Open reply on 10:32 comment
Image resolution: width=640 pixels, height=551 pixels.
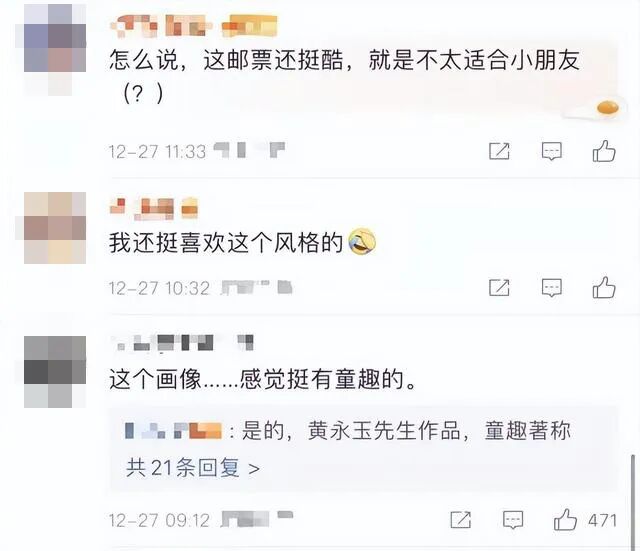[x=551, y=288]
